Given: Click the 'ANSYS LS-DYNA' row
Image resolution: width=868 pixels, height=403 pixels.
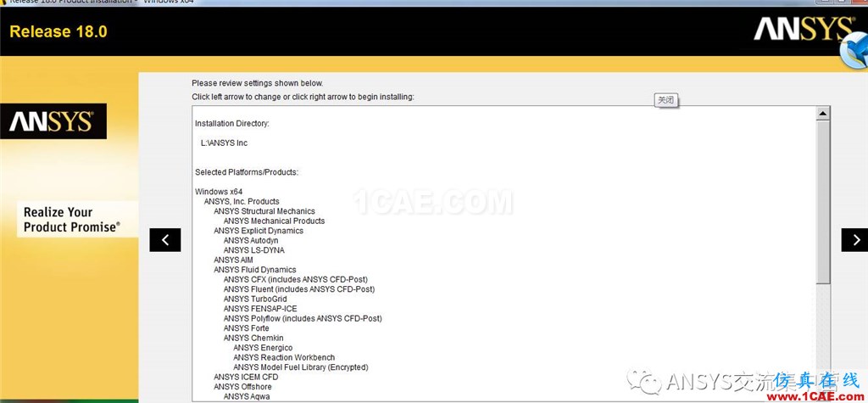Looking at the screenshot, I should (253, 250).
